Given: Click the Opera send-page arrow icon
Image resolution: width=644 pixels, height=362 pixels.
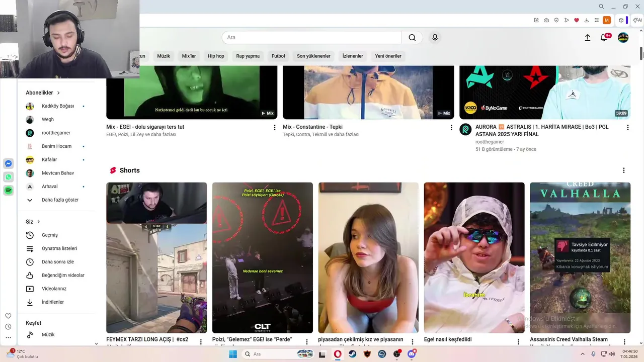Looking at the screenshot, I should (x=567, y=20).
